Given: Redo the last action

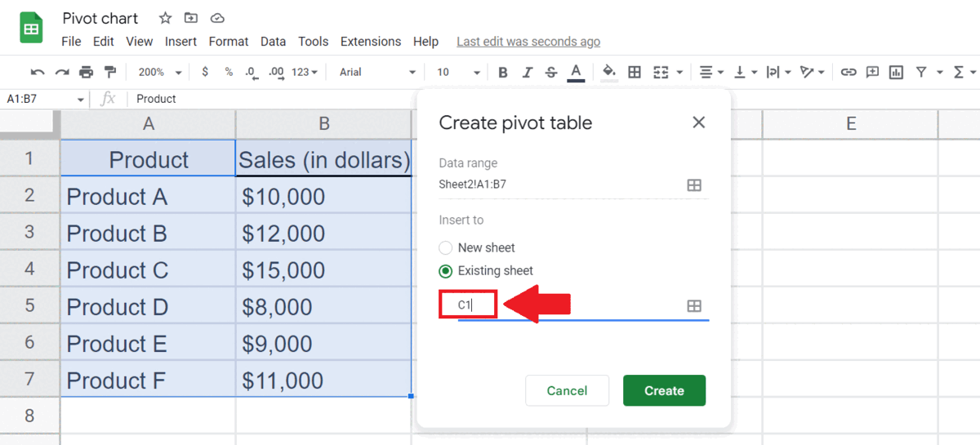Looking at the screenshot, I should (62, 72).
